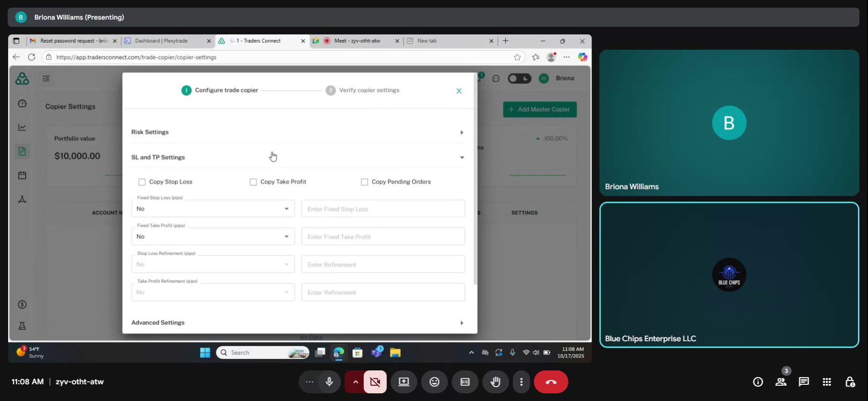Open the Take Profit Refinement (pips) dropdown

point(213,292)
